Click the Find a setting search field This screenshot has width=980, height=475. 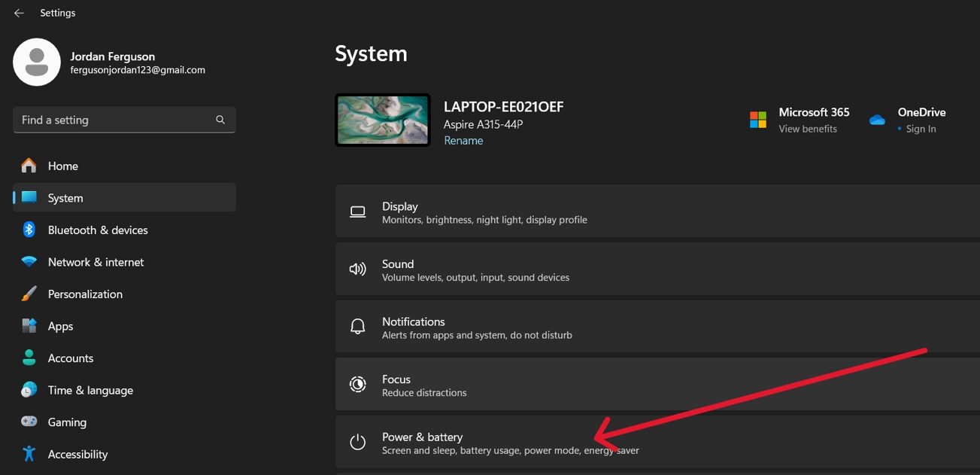coord(124,119)
